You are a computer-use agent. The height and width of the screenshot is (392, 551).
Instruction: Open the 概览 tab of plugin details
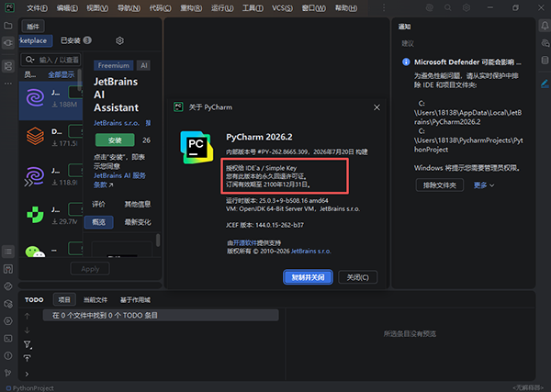pos(99,222)
